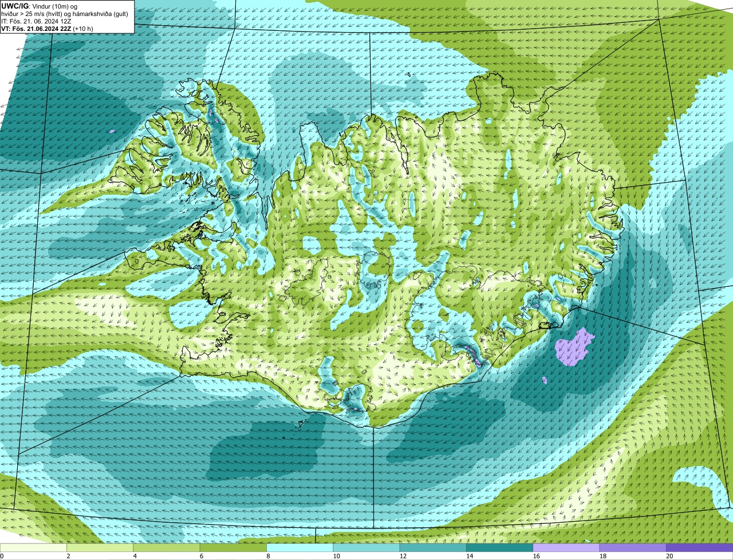This screenshot has width=733, height=560.
Task: Click the legend scale label '10'
Action: pos(336,556)
